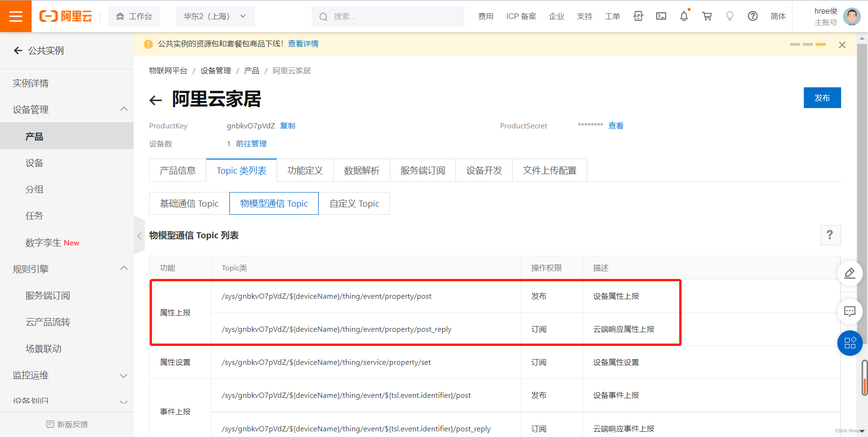Focus the top search field

pos(388,17)
